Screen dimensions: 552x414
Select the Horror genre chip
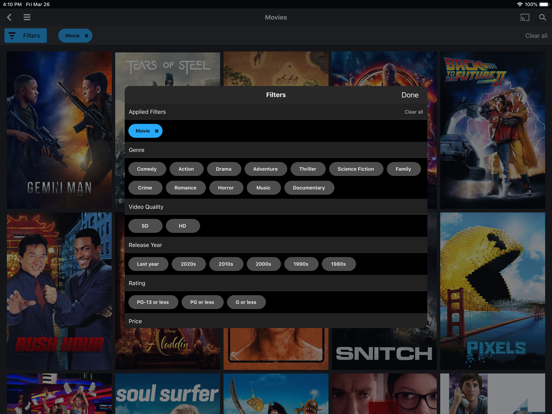[226, 188]
